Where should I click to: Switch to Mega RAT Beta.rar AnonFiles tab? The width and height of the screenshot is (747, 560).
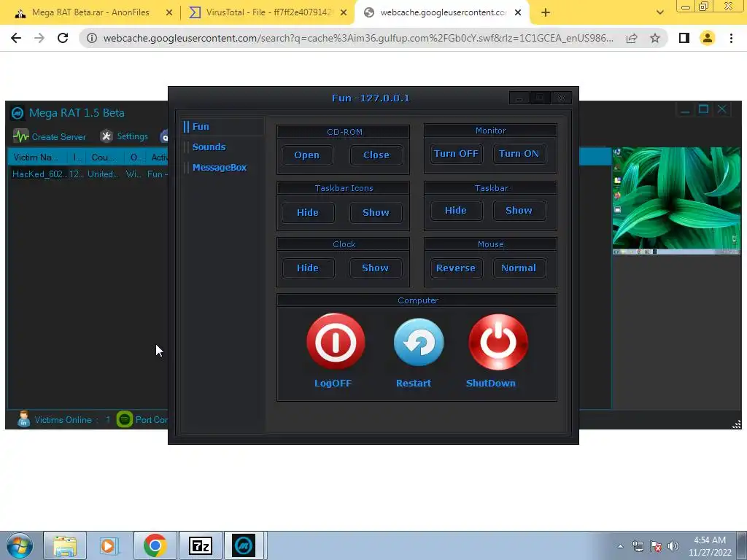tap(90, 12)
